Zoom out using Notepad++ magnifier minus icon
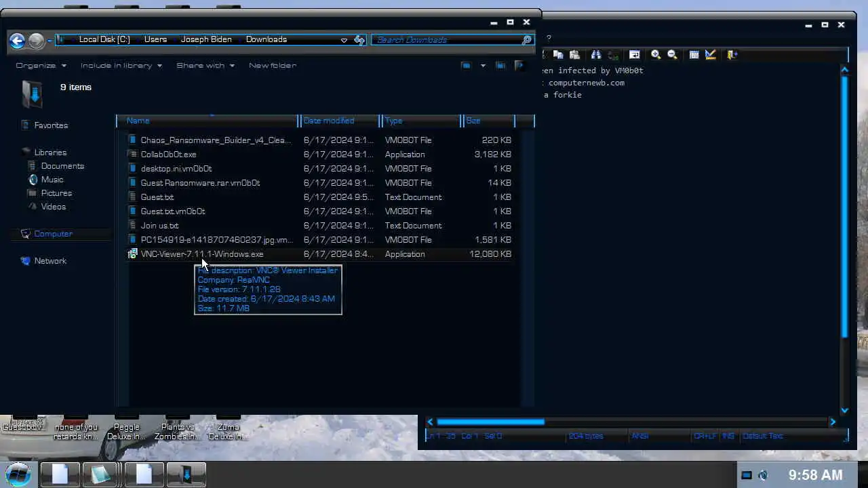Viewport: 868px width, 488px height. click(x=672, y=55)
